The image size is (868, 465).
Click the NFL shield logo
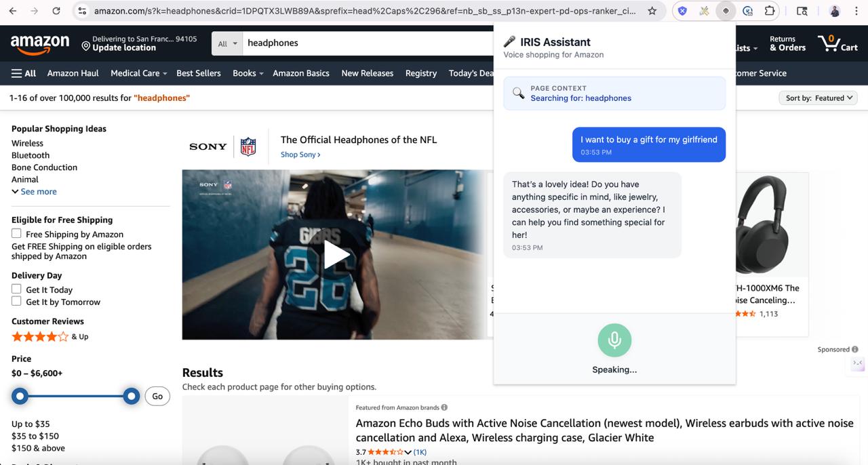click(248, 146)
